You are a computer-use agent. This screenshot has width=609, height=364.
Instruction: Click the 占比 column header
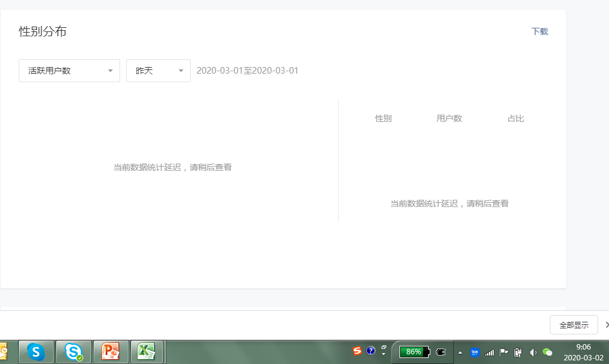click(x=516, y=118)
